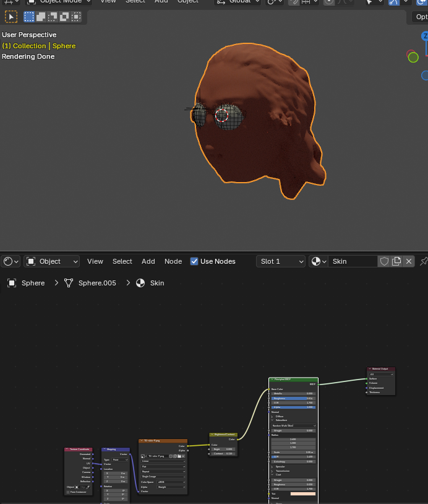Image resolution: width=428 pixels, height=504 pixels.
Task: Expand the Diffuse section in Principled BSDF
Action: tap(272, 417)
